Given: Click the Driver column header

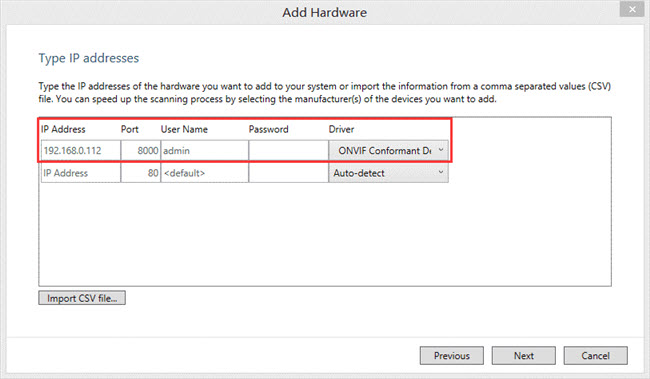Looking at the screenshot, I should 341,129.
